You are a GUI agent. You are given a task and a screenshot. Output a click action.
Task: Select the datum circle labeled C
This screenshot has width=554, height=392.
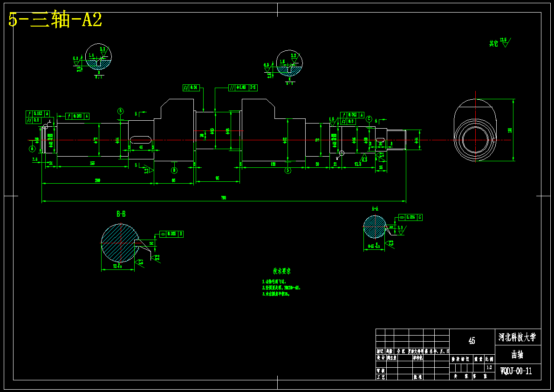pyautogui.click(x=369, y=119)
